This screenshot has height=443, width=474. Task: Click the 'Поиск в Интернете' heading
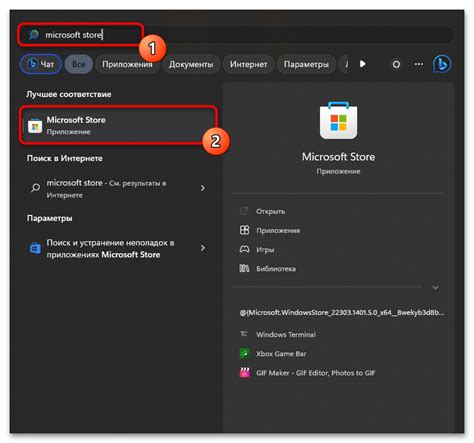click(x=65, y=158)
